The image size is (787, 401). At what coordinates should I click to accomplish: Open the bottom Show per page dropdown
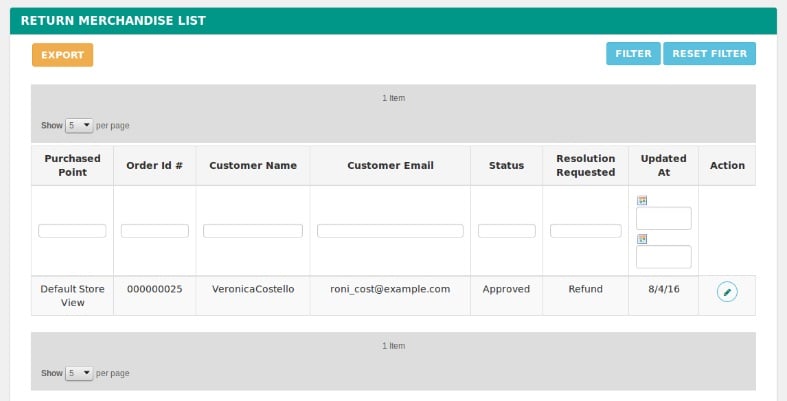pyautogui.click(x=79, y=373)
